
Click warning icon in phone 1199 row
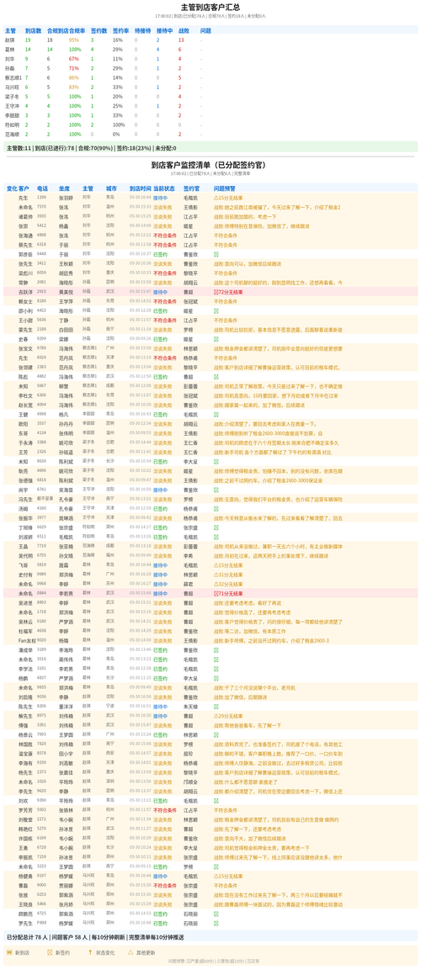point(216,197)
